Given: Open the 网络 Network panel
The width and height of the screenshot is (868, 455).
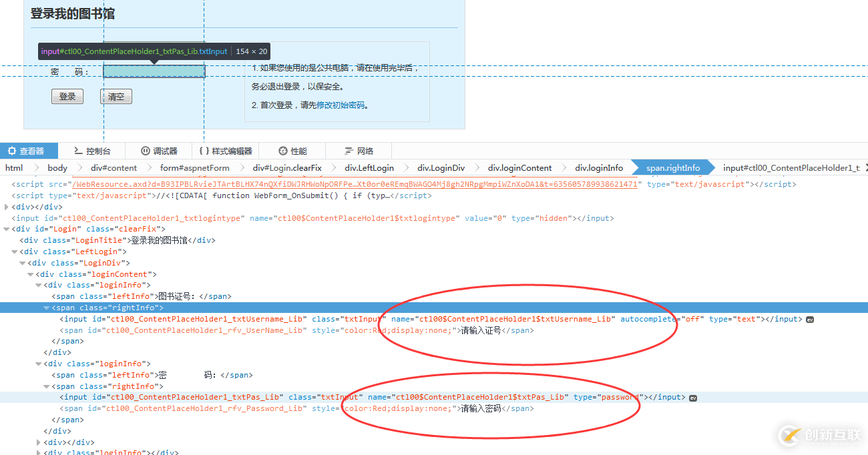Looking at the screenshot, I should coord(357,150).
